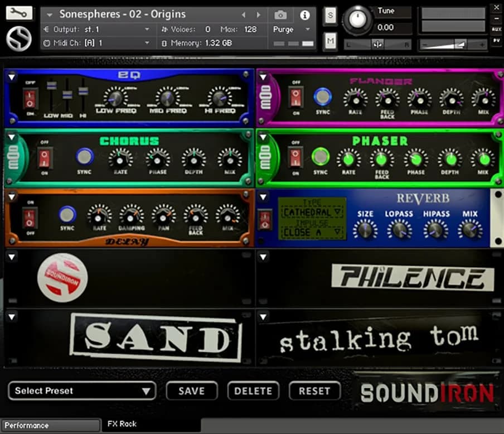Switch to the Performance tab
The width and height of the screenshot is (504, 434).
pos(50,425)
